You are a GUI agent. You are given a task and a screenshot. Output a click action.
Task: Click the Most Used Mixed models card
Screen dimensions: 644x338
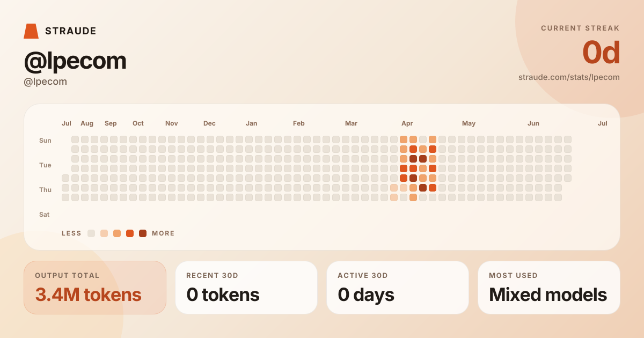click(x=549, y=288)
